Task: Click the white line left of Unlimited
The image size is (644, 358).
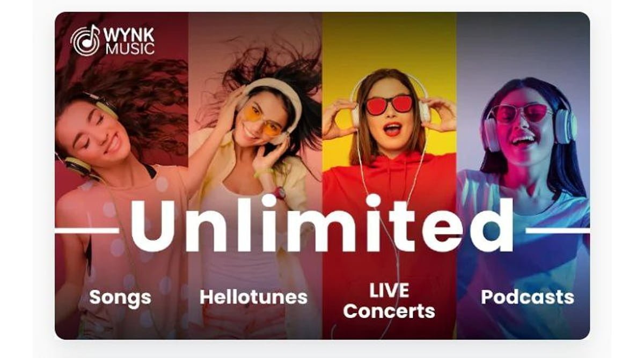Action: coord(87,230)
